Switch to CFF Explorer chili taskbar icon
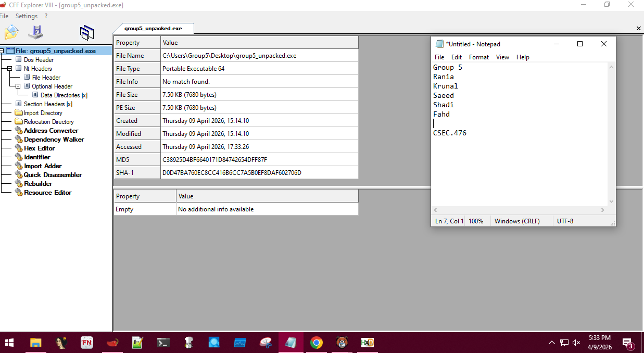644x353 pixels. [112, 343]
